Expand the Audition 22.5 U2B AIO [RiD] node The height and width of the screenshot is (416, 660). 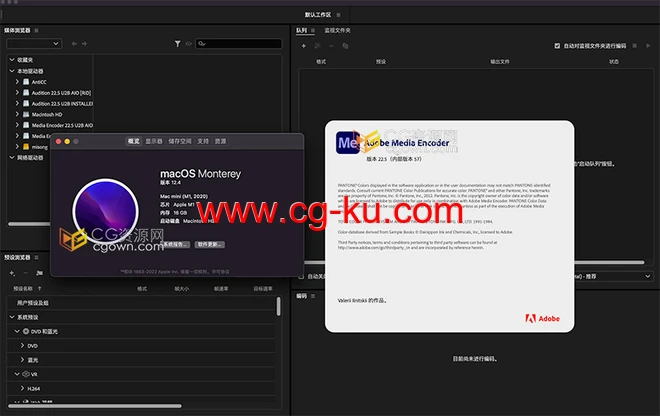(x=17, y=93)
